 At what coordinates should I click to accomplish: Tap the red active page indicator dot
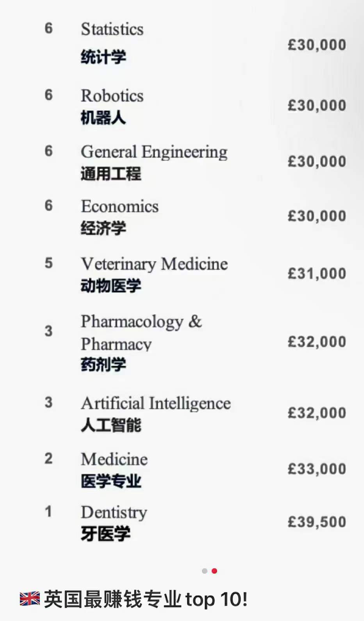(x=214, y=571)
